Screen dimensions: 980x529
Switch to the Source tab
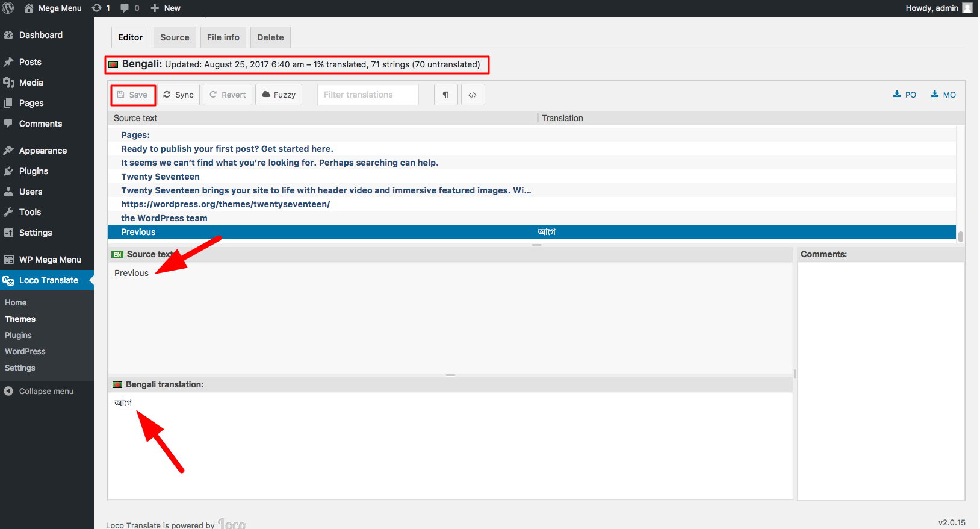click(x=175, y=37)
